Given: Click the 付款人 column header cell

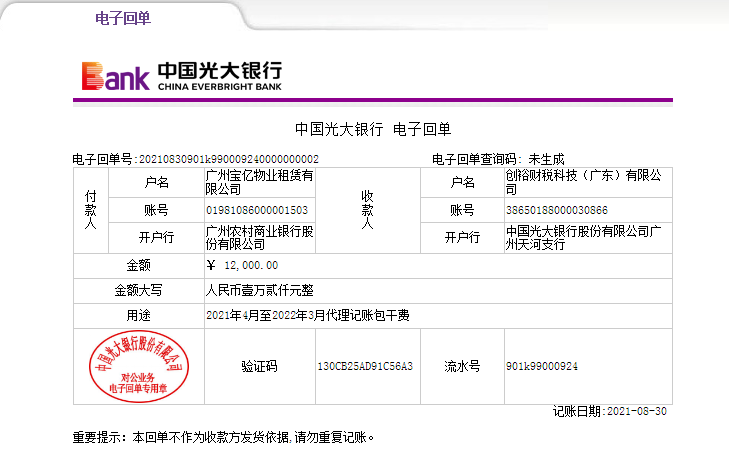Looking at the screenshot, I should pos(91,210).
